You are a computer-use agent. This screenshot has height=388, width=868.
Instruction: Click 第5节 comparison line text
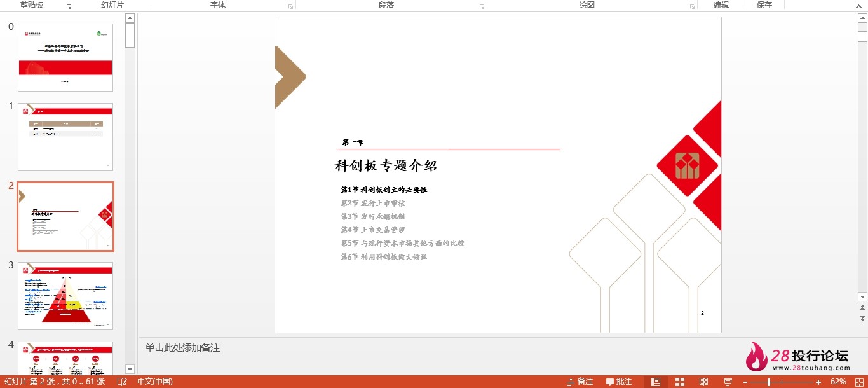tap(403, 243)
